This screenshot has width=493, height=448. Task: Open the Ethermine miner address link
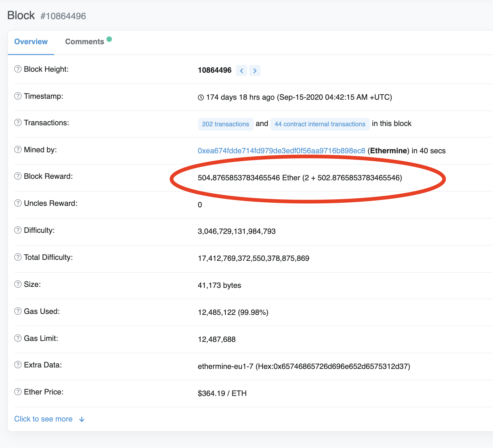click(x=281, y=151)
